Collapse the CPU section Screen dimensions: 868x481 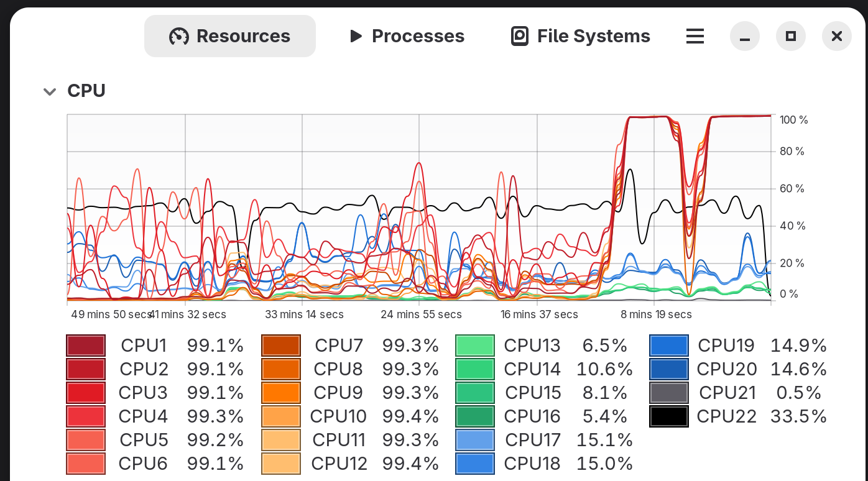pyautogui.click(x=49, y=91)
